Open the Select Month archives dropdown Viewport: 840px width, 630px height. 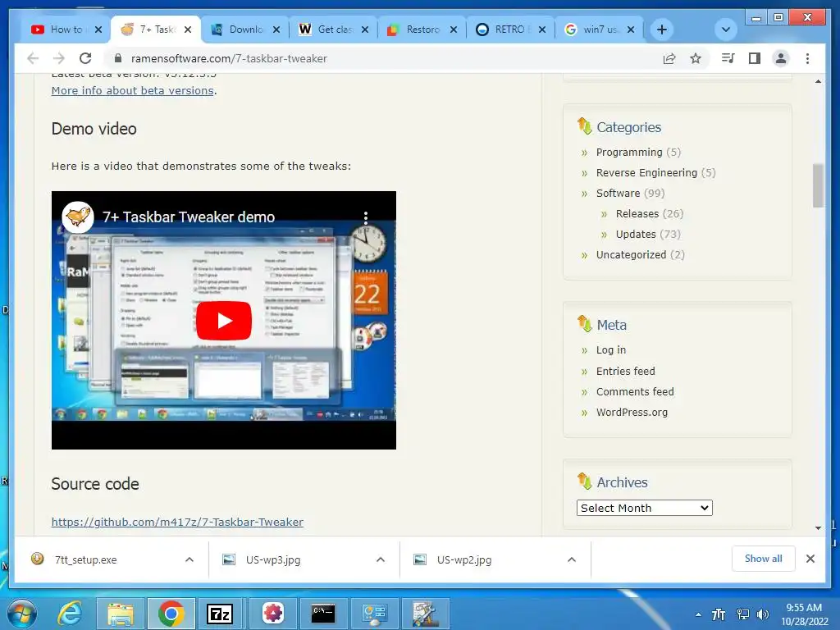[x=645, y=508]
